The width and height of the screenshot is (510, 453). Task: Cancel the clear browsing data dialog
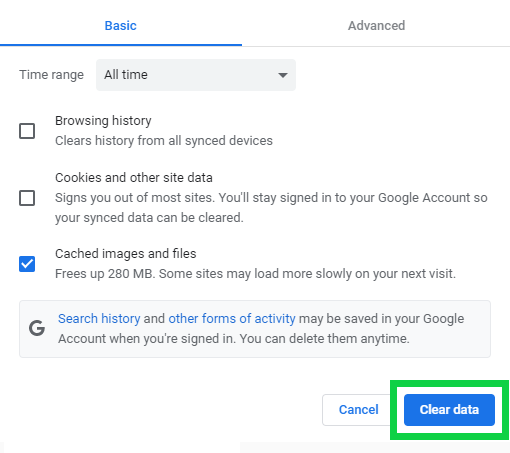pyautogui.click(x=358, y=410)
